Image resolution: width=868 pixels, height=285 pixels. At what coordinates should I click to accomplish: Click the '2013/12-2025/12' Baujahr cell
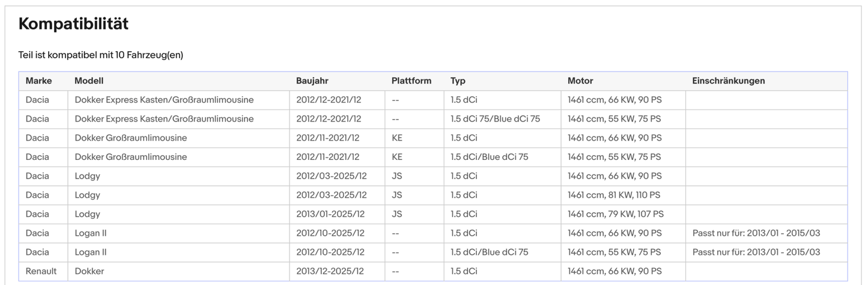(330, 271)
